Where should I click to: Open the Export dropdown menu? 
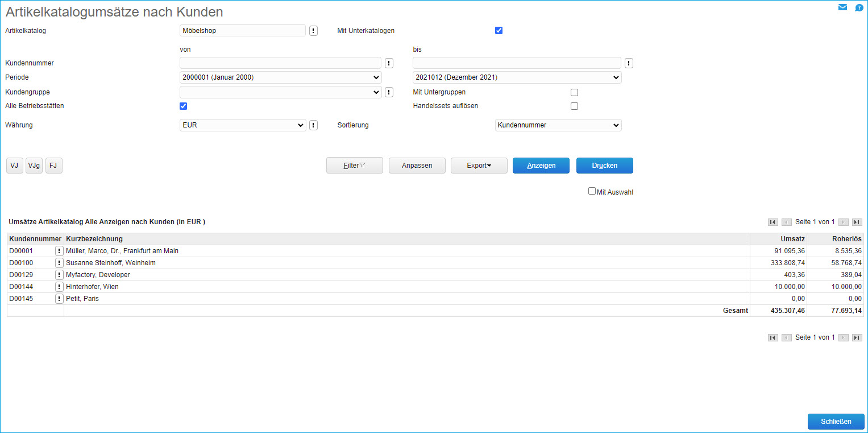tap(479, 166)
